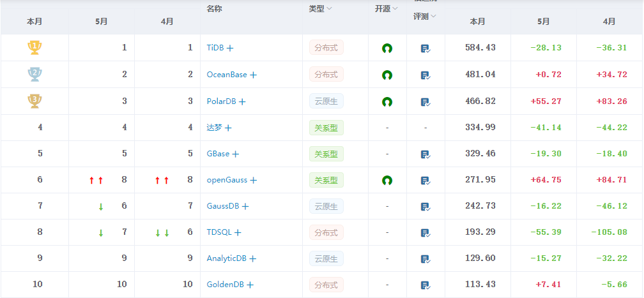Open TiDB's evaluation report icon
Viewport: 644px width, 298px height.
pyautogui.click(x=425, y=49)
